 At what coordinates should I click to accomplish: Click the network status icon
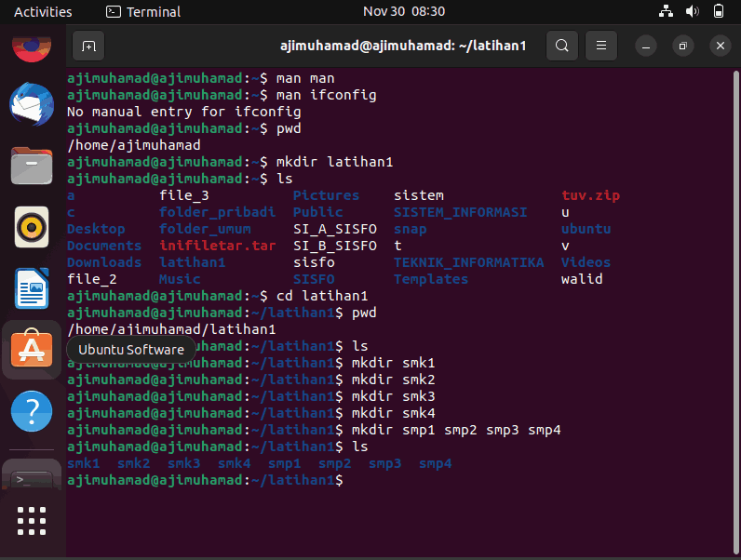pyautogui.click(x=667, y=11)
